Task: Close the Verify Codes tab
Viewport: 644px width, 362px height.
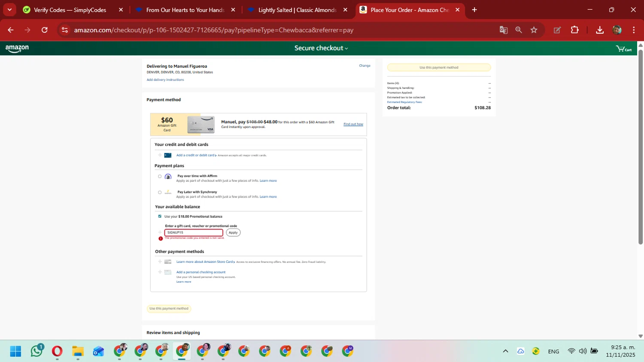Action: click(121, 10)
